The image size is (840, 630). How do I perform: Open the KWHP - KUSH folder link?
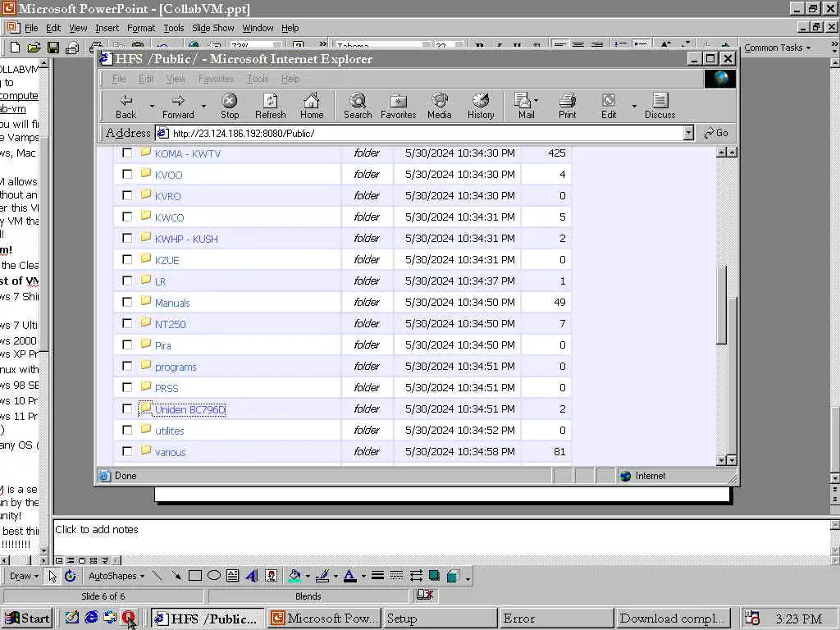click(x=186, y=239)
